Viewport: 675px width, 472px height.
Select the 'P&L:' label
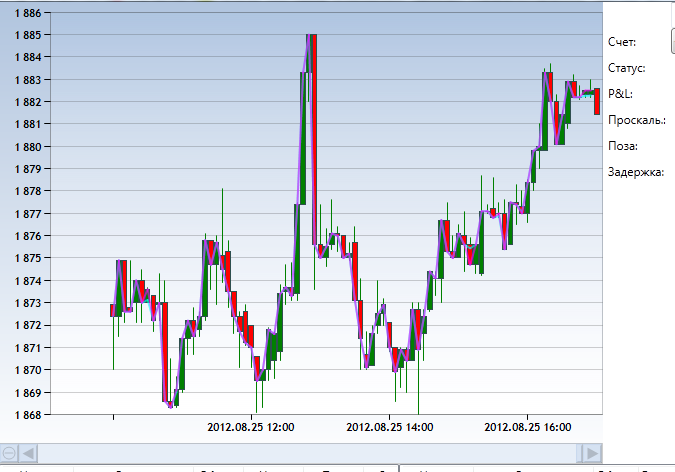(x=620, y=94)
